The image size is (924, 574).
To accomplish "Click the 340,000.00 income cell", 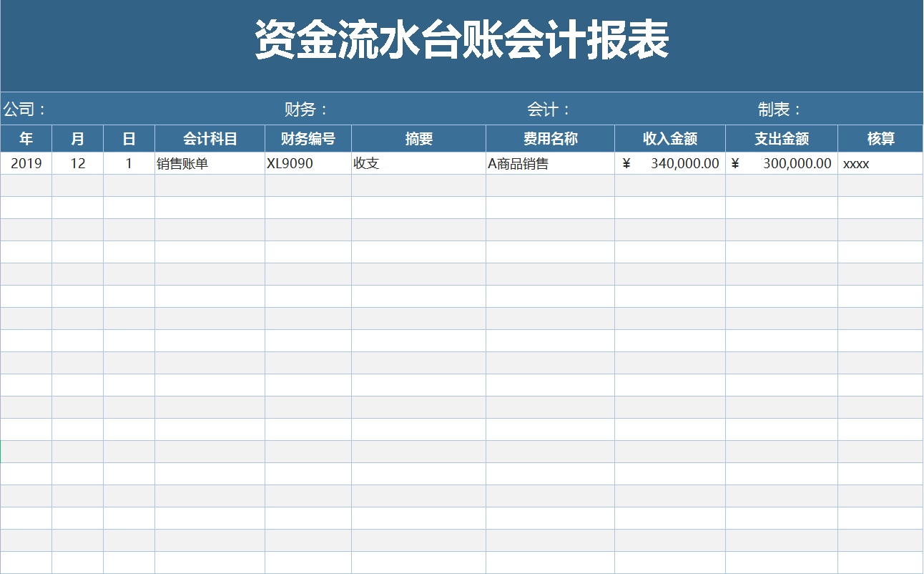I will point(670,163).
